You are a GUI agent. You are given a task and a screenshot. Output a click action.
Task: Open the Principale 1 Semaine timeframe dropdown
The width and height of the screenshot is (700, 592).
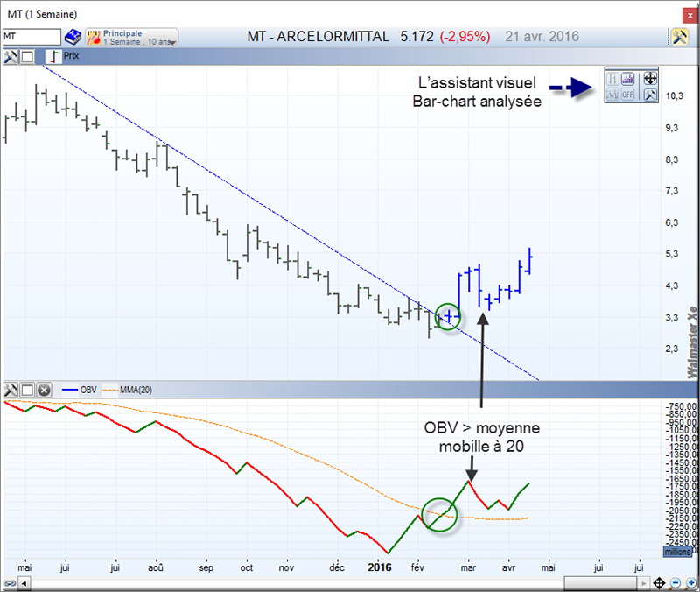coord(132,37)
